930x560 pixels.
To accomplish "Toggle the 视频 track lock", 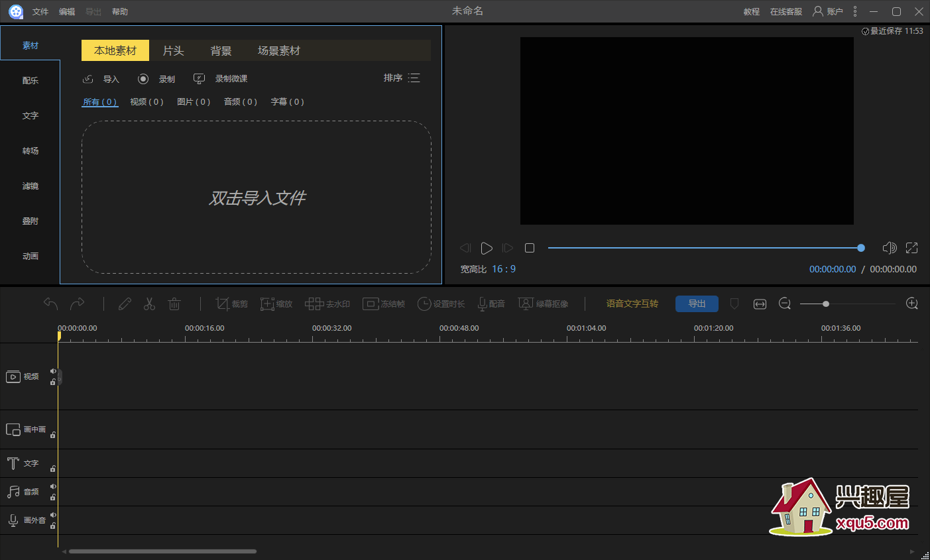I will pyautogui.click(x=53, y=382).
